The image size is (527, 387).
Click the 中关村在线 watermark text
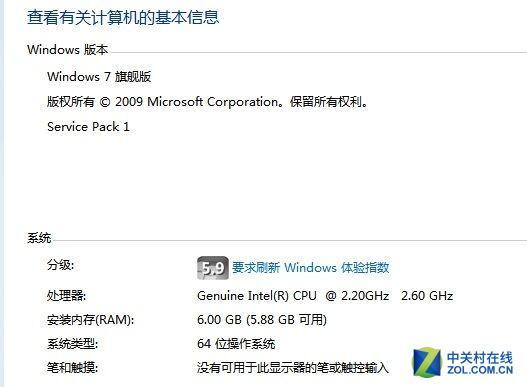click(480, 358)
